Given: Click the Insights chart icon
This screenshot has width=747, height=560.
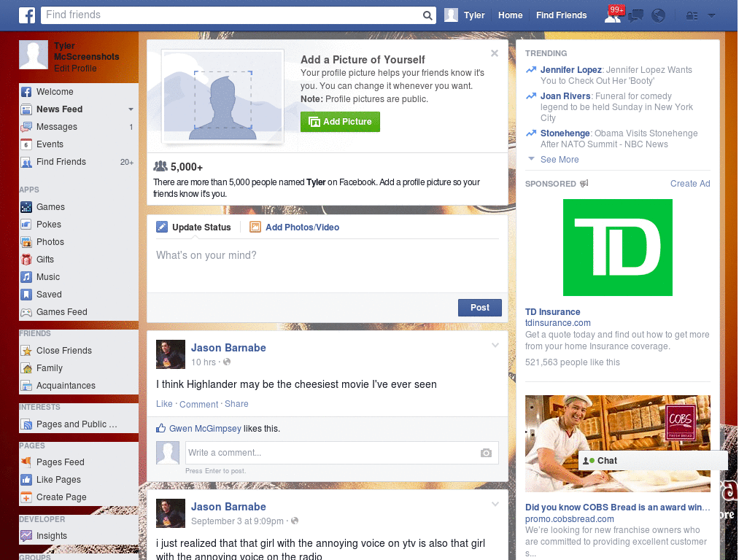Looking at the screenshot, I should click(26, 536).
